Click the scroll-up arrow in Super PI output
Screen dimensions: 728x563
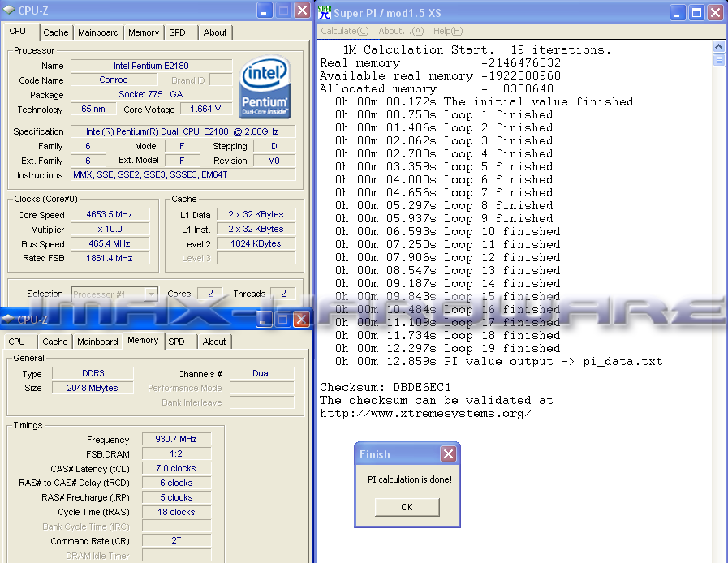[718, 46]
